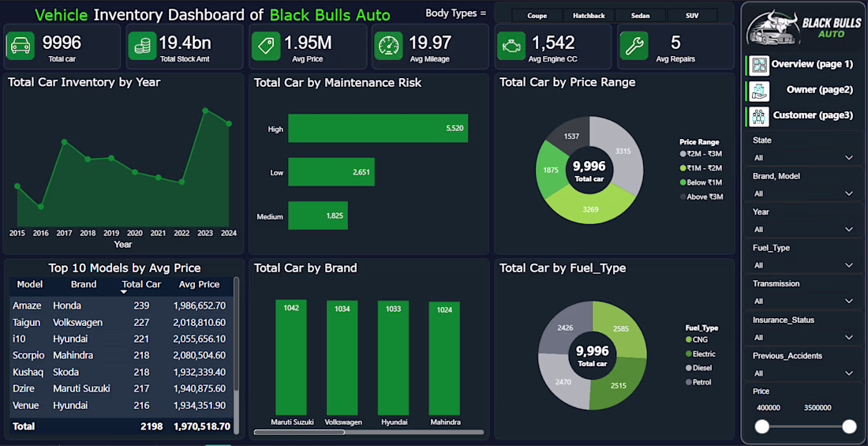Click the 2023 point on year chart
Screen dimensions: 868x446
(x=205, y=111)
